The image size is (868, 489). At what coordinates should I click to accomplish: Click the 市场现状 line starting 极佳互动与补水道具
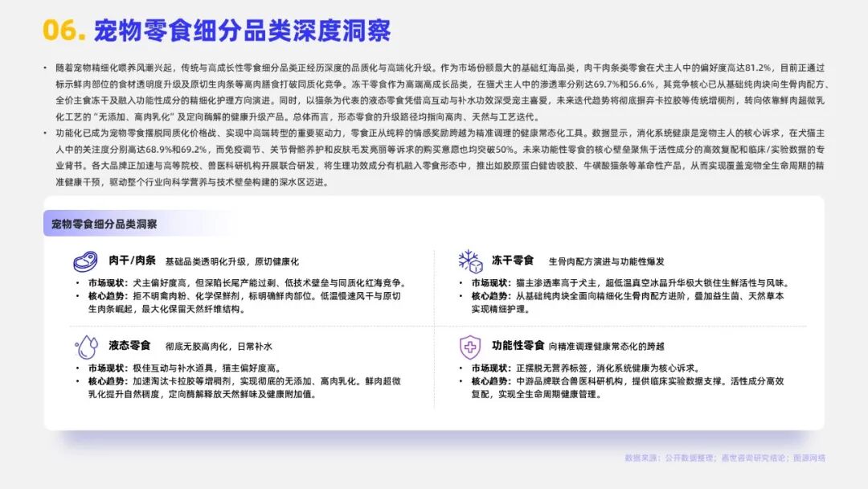click(185, 368)
